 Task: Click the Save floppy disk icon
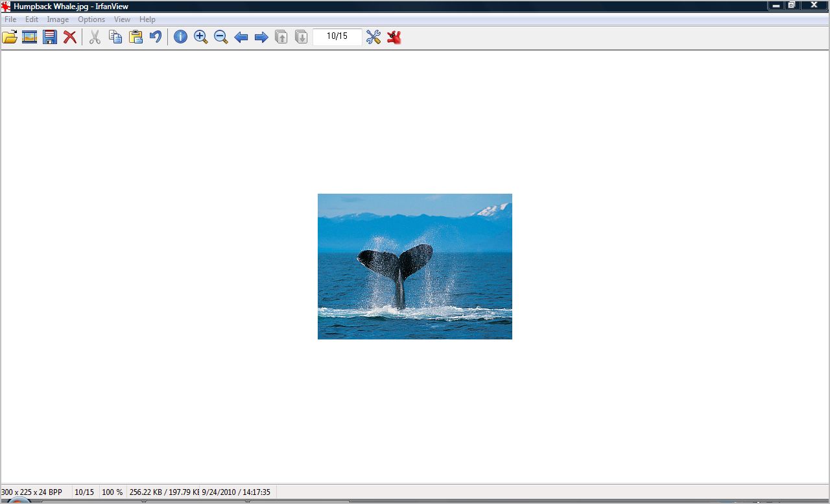[50, 37]
